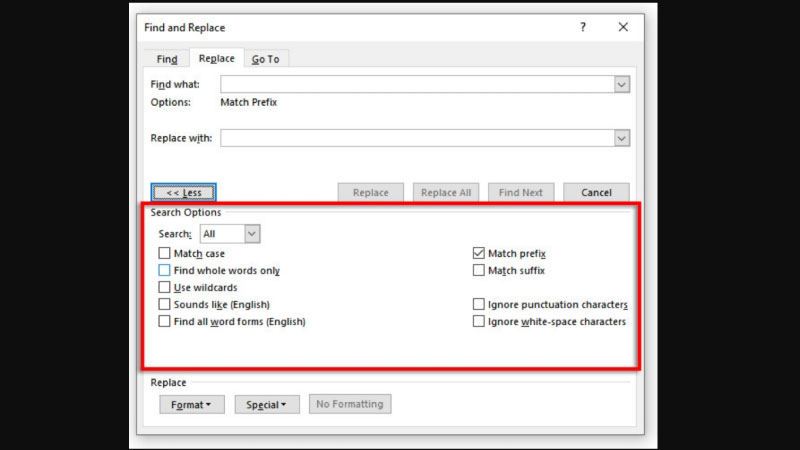Check Find whole words only
This screenshot has width=800, height=450.
click(165, 270)
